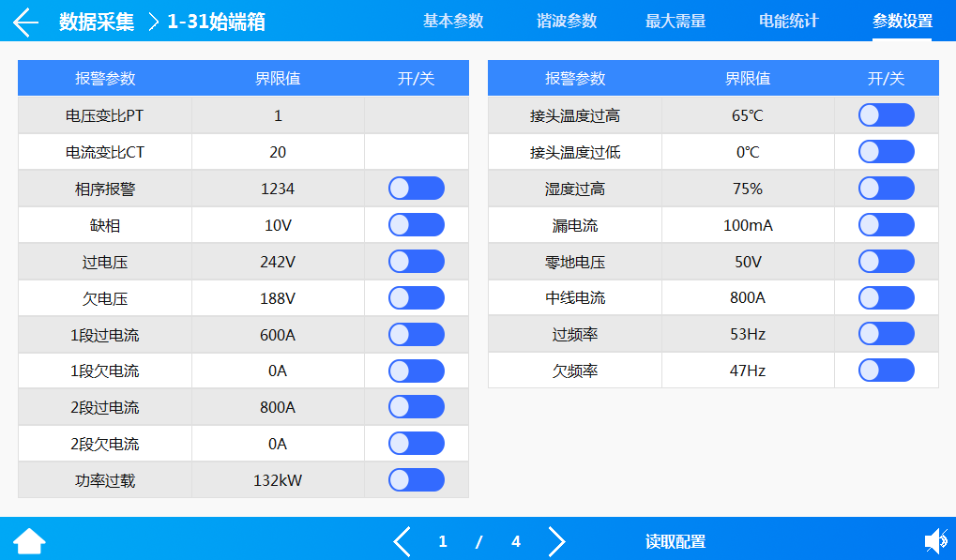Toggle the 欠频率 switch
Viewport: 956px width, 560px height.
point(887,371)
